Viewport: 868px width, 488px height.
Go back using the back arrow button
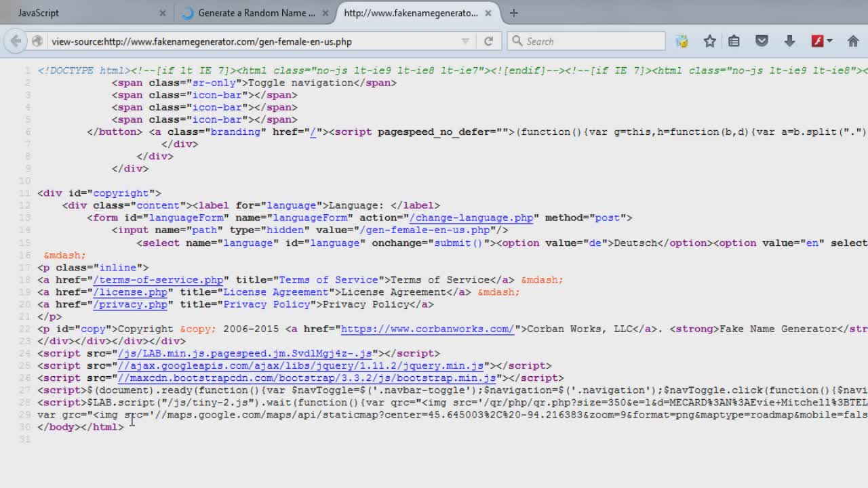click(x=15, y=41)
